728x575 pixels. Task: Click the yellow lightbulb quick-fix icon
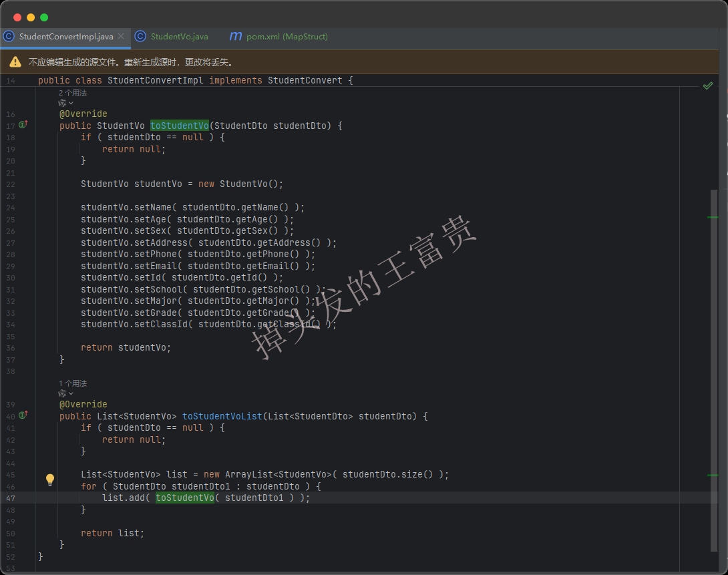[50, 480]
